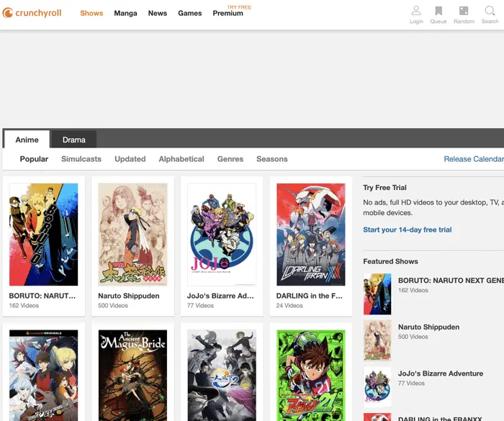Show Simulcasts listing
Viewport: 504px width, 421px height.
pyautogui.click(x=81, y=159)
